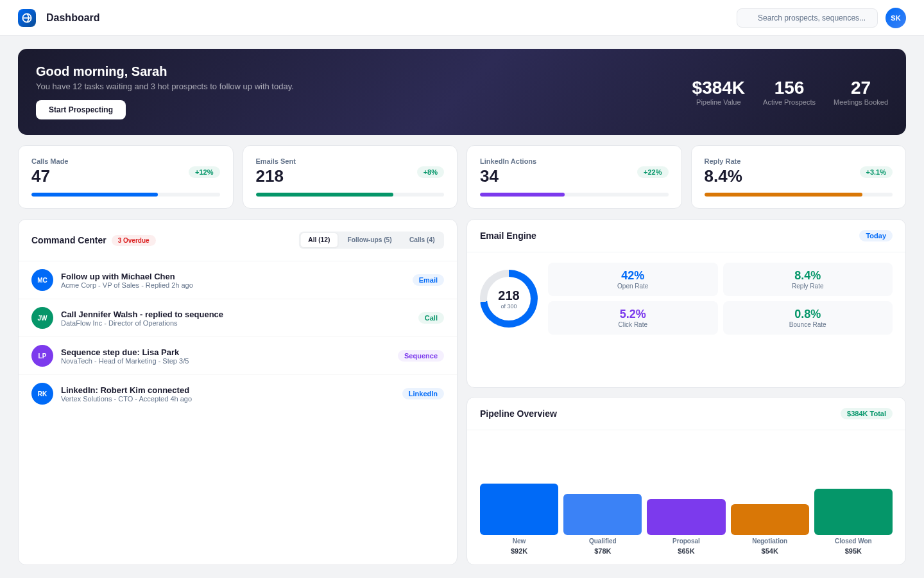This screenshot has width=924, height=578.
Task: Click the LP avatar for Lisa Park
Action: 42,356
